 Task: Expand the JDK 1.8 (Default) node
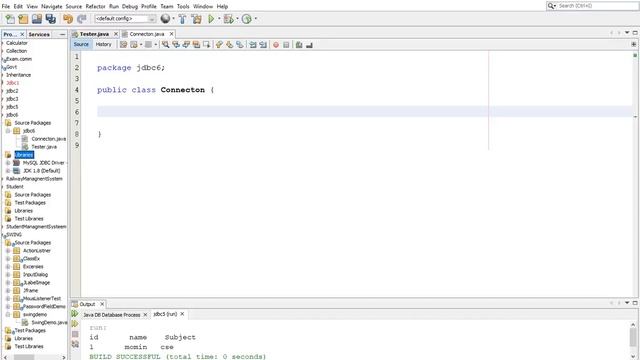8,171
